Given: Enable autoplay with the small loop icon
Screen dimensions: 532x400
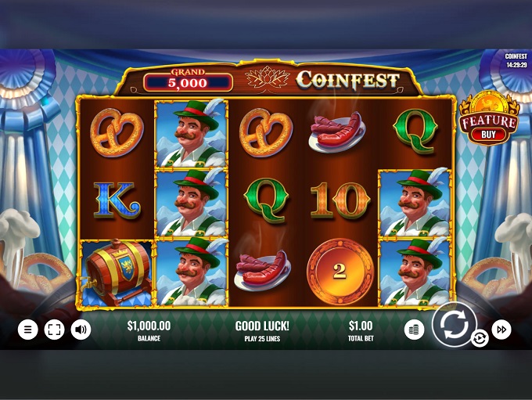Looking at the screenshot, I should tap(480, 338).
